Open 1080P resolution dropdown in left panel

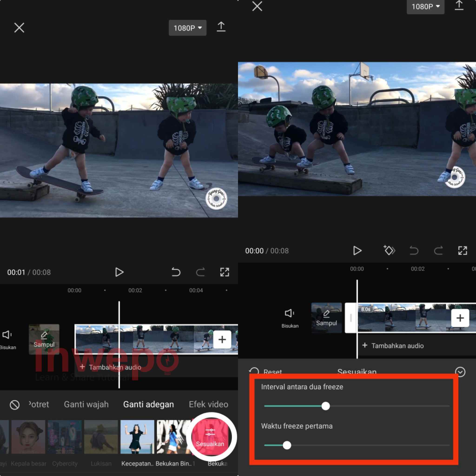point(188,28)
